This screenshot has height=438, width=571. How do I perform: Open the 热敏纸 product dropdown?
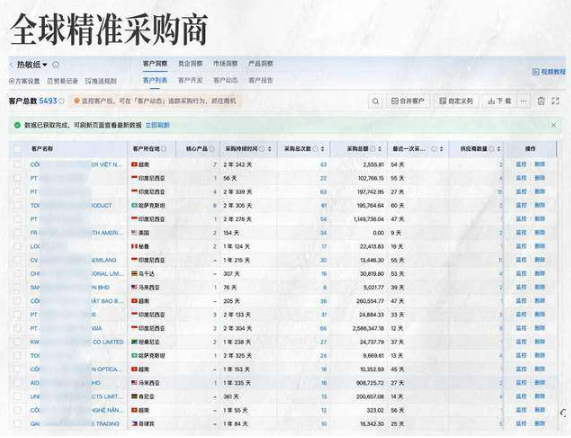[32, 65]
